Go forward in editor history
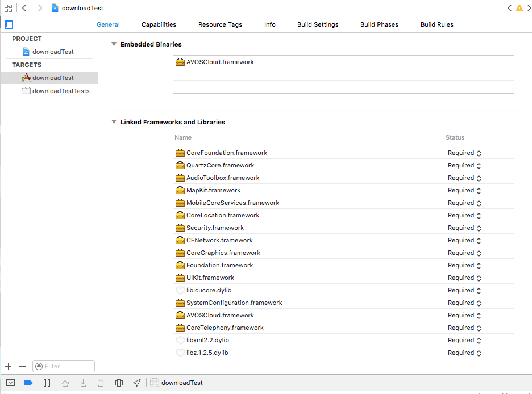The image size is (532, 394). pos(40,8)
